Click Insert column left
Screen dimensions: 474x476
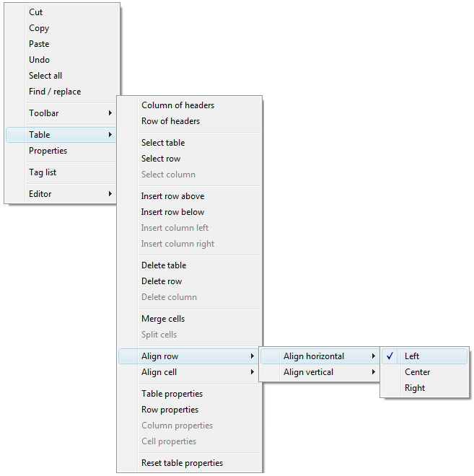(190, 228)
